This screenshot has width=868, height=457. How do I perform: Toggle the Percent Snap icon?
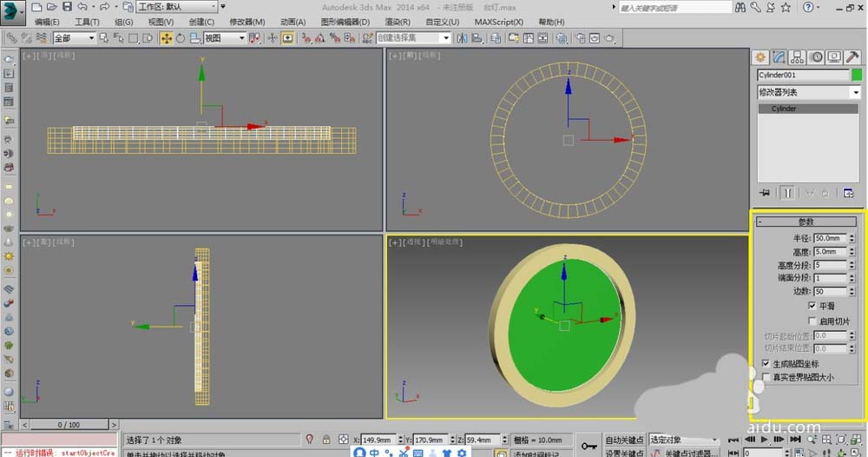tap(334, 38)
